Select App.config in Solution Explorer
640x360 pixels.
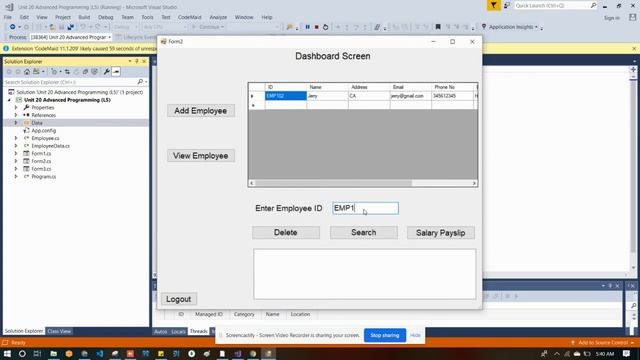(x=44, y=131)
